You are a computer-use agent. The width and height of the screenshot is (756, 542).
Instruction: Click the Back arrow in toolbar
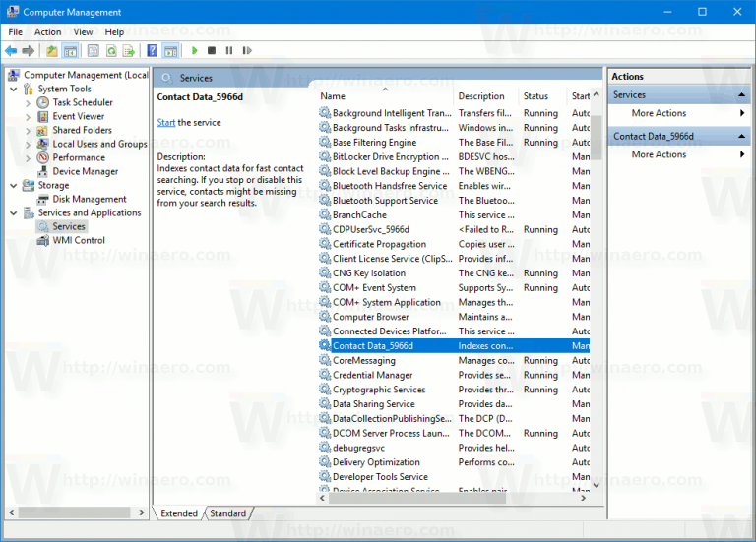click(12, 50)
